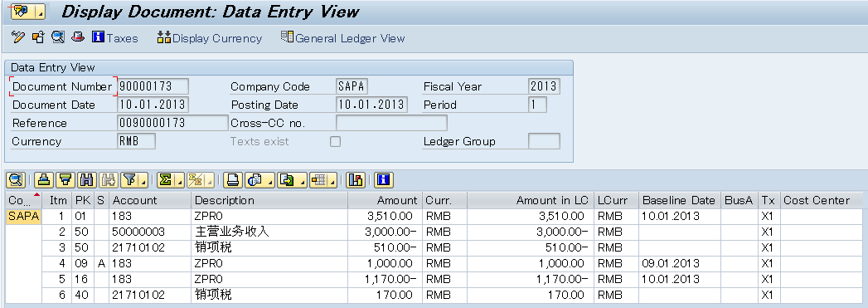868x308 pixels.
Task: Click the Sort Descending icon
Action: pyautogui.click(x=65, y=179)
